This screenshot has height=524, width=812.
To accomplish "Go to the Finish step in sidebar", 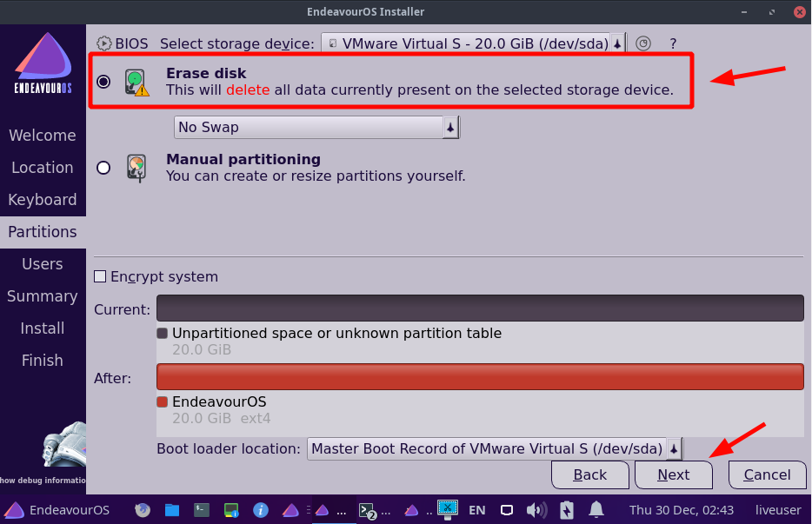I will 43,361.
